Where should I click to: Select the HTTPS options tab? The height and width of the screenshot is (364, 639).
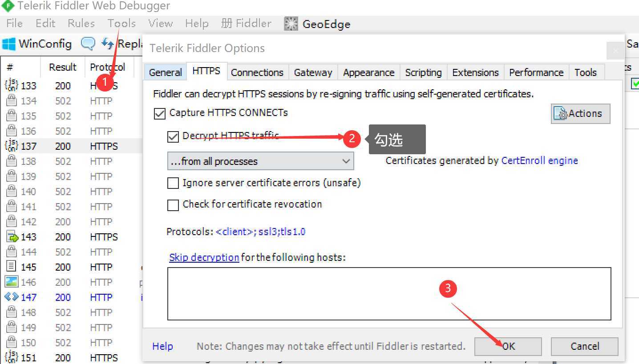[206, 71]
